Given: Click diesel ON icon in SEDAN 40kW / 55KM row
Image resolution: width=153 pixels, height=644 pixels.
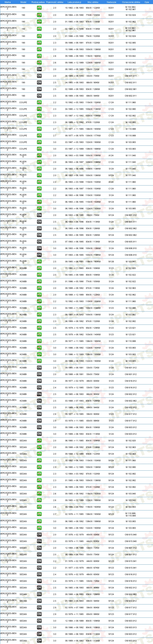Looking at the screenshot, I should click(39, 535).
